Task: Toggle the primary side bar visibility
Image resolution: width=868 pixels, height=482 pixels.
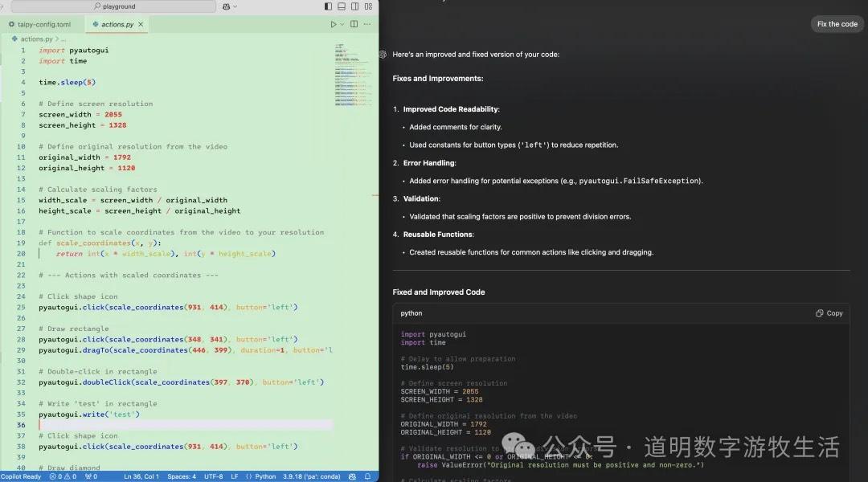Action: point(328,6)
